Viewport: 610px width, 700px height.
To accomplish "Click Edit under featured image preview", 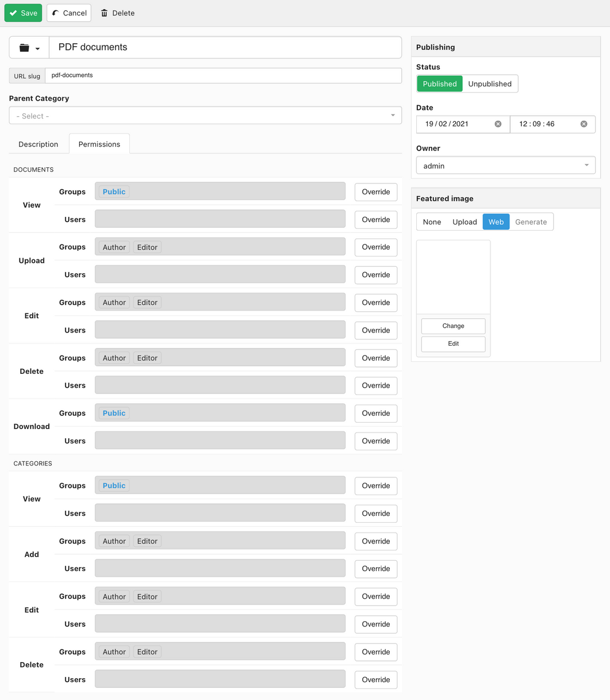I will [x=453, y=343].
